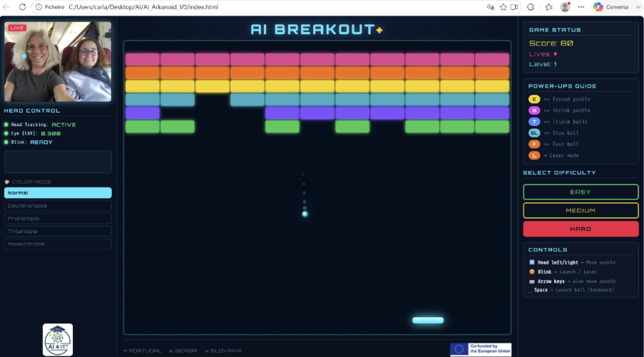Screen dimensions: 644x357
Task: Click the READY blink status
Action: [41, 143]
